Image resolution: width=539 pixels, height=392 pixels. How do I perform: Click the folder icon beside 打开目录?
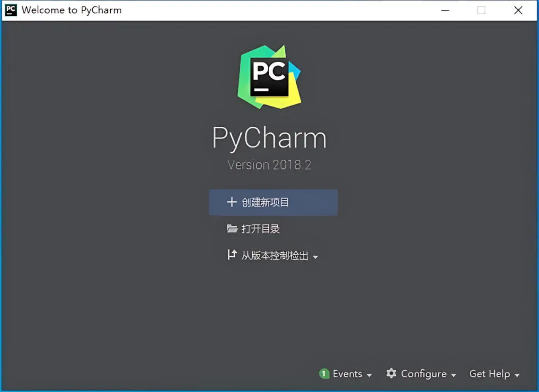point(232,228)
